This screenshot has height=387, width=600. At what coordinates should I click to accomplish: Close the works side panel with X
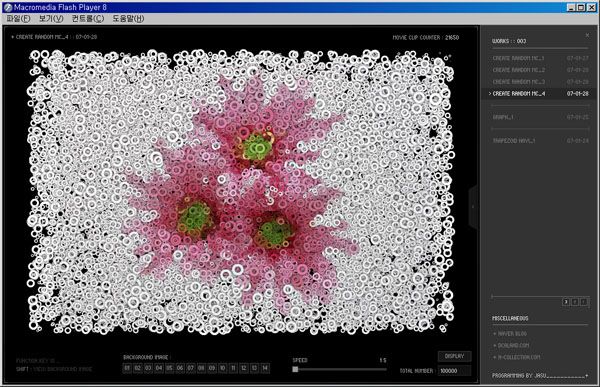587,35
